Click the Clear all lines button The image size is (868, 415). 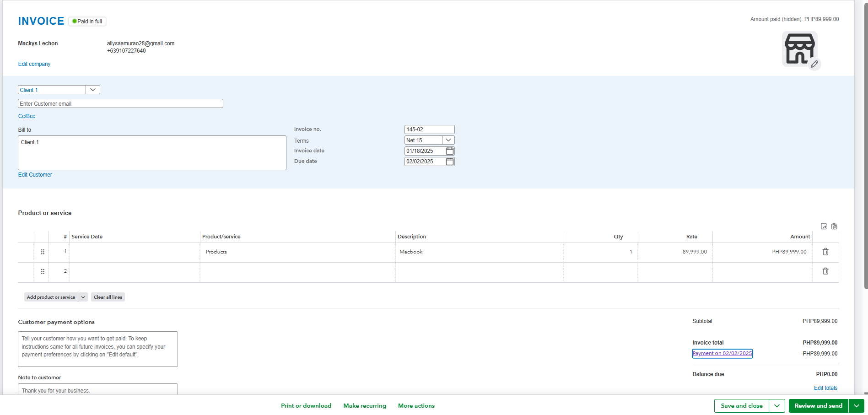pyautogui.click(x=108, y=297)
